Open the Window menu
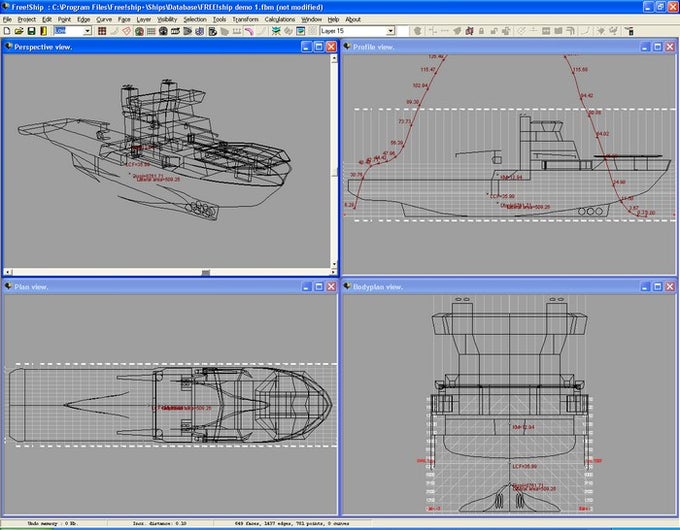680x530 pixels. point(311,20)
